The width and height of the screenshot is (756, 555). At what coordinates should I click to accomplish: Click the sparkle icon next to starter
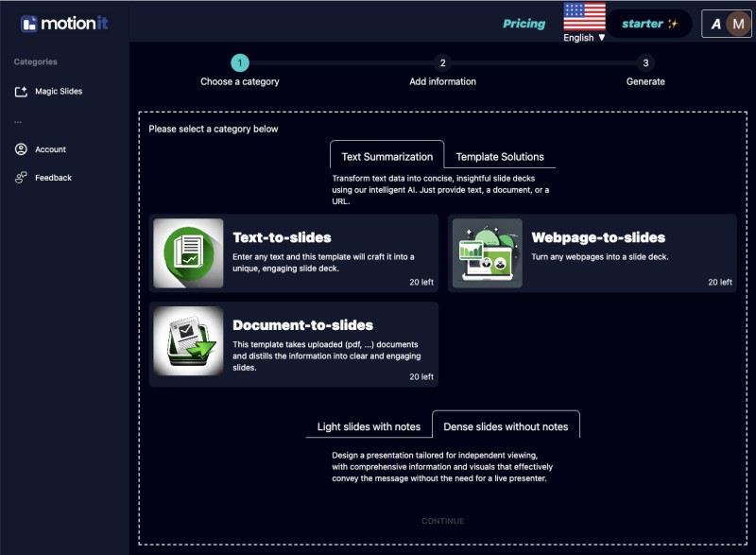pos(673,24)
